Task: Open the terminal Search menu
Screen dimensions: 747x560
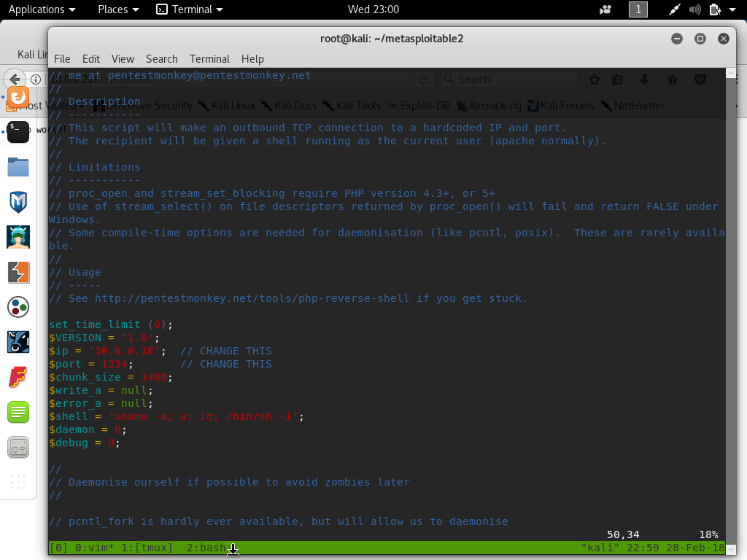Action: pyautogui.click(x=161, y=58)
